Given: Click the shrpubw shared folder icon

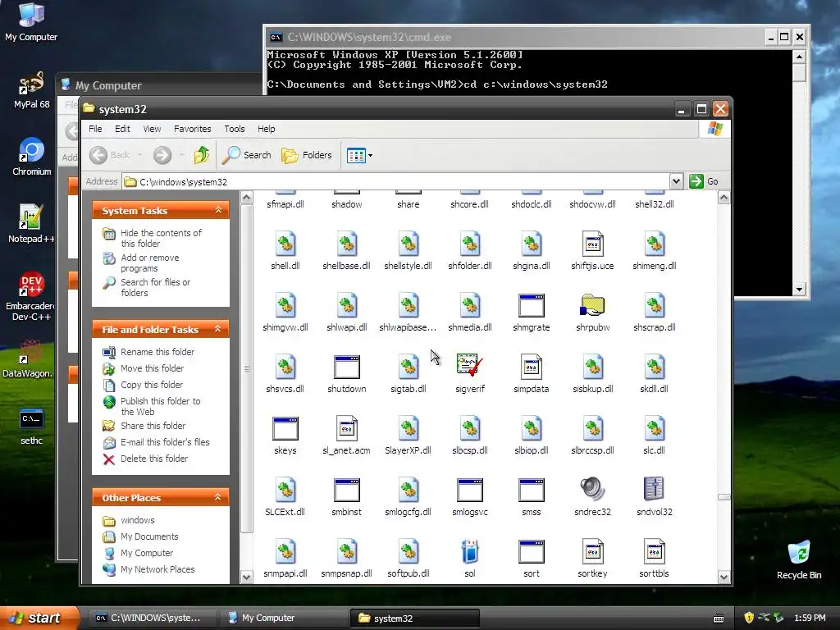Looking at the screenshot, I should [x=592, y=305].
